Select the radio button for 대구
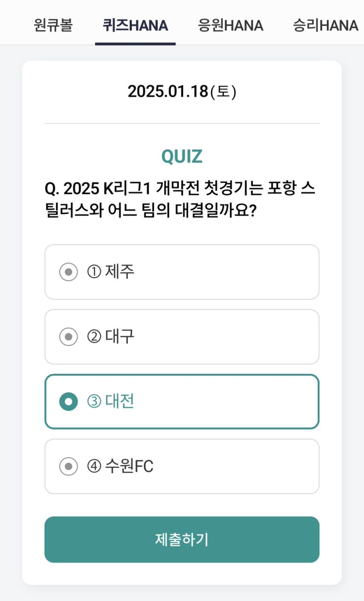364x601 pixels. [69, 337]
